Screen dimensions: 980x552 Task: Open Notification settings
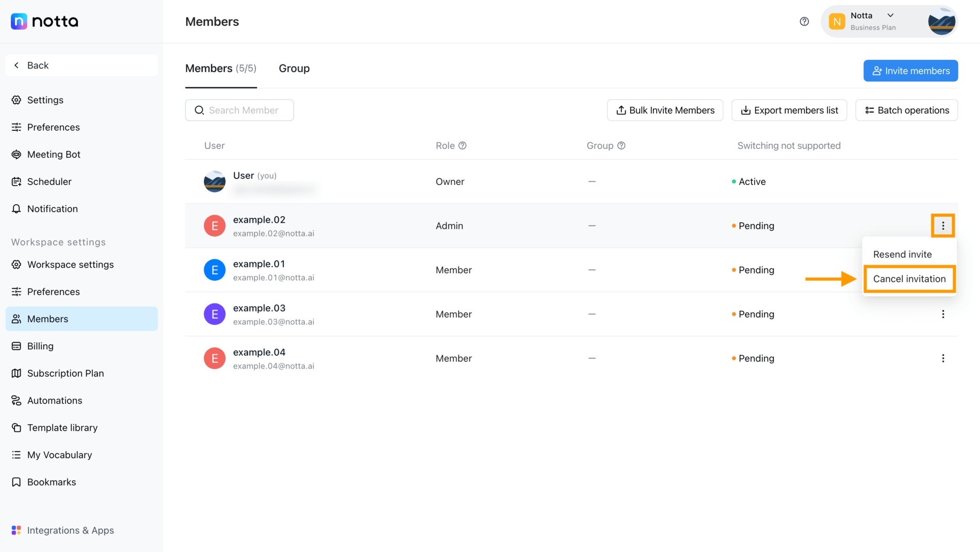(x=81, y=209)
